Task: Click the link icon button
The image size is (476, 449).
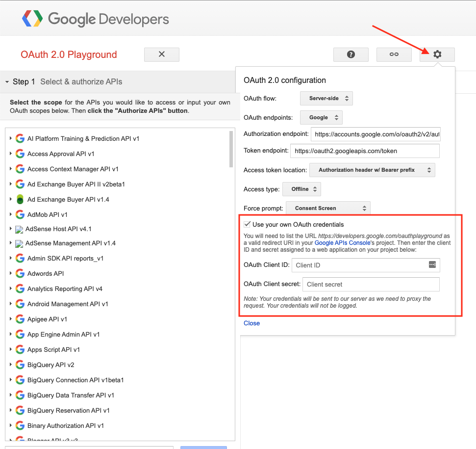Action: pyautogui.click(x=394, y=54)
